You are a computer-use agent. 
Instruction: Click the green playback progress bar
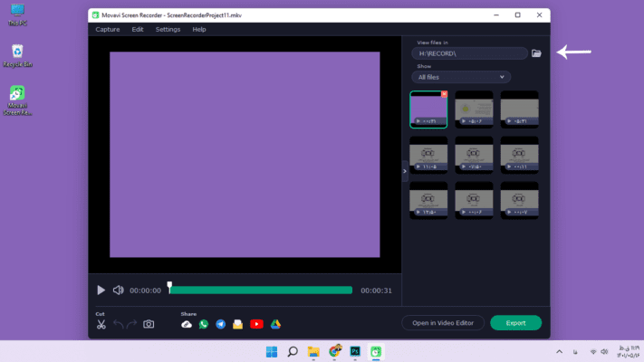[x=261, y=291]
